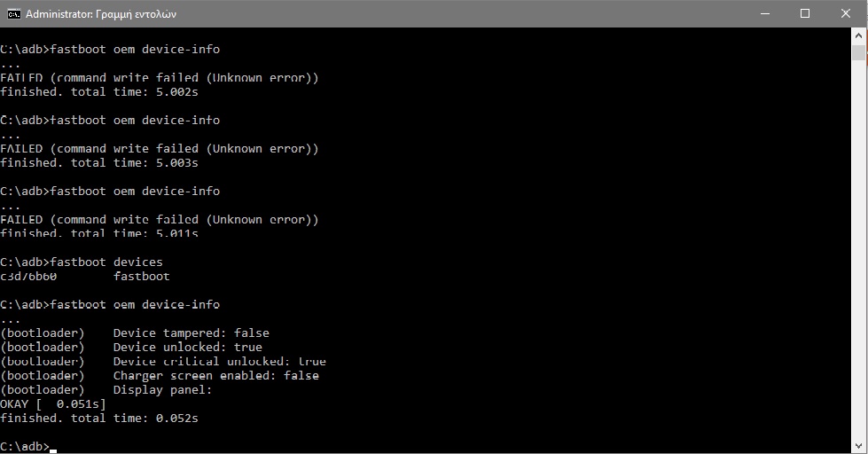Click the 'Device critical unlocked: true' line
This screenshot has width=868, height=454.
pos(219,362)
